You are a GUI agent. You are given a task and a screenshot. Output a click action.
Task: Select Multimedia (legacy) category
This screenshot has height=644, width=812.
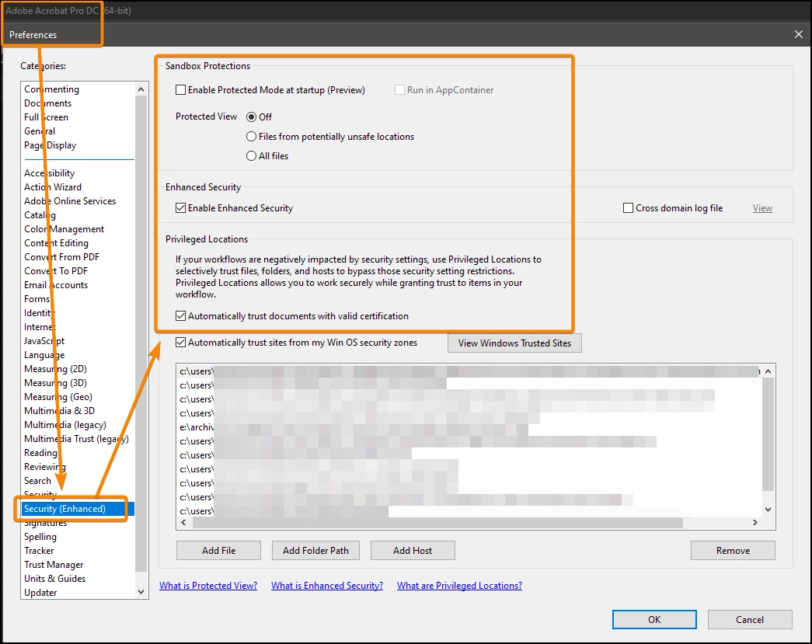pyautogui.click(x=65, y=424)
